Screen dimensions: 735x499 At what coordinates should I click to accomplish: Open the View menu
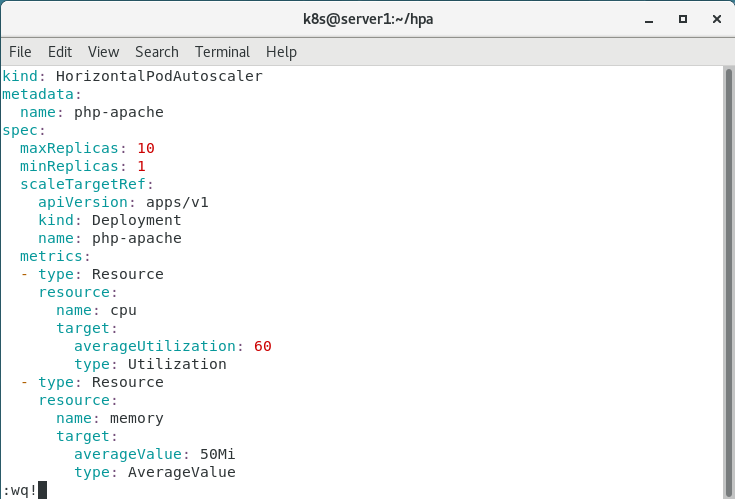tap(103, 52)
